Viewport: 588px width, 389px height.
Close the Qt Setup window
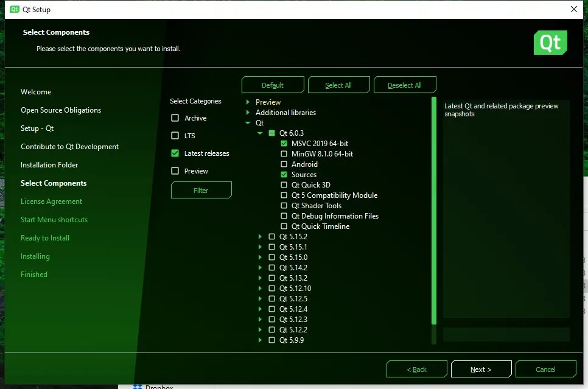[x=574, y=9]
